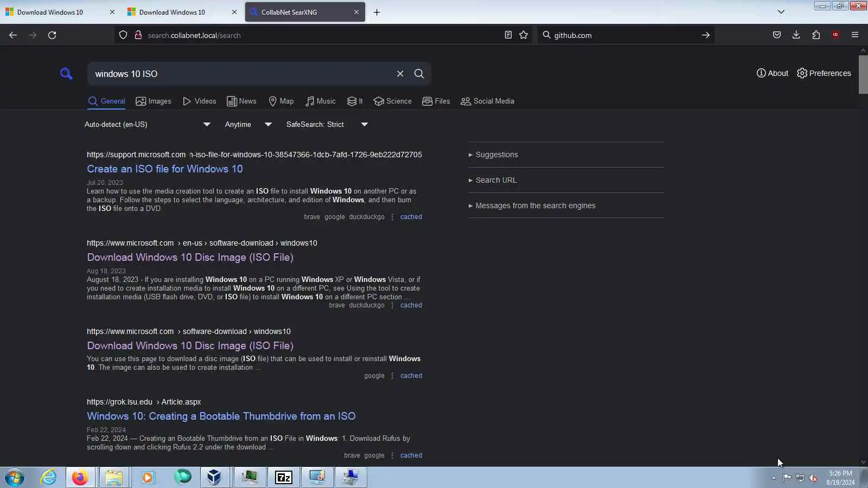Screen dimensions: 868x488
Task: Open the Pocket save icon
Action: click(777, 35)
